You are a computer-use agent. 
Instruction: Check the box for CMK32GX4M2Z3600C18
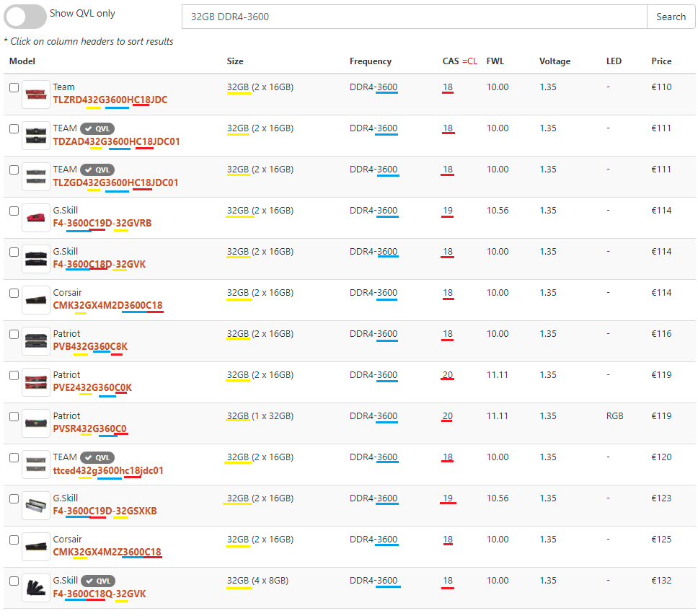pos(14,540)
